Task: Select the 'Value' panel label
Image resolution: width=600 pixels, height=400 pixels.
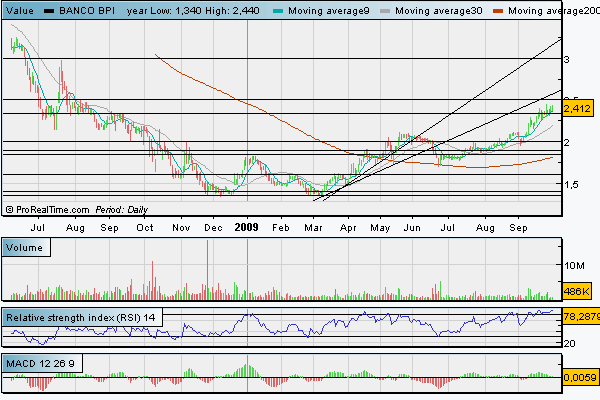Action: 20,11
